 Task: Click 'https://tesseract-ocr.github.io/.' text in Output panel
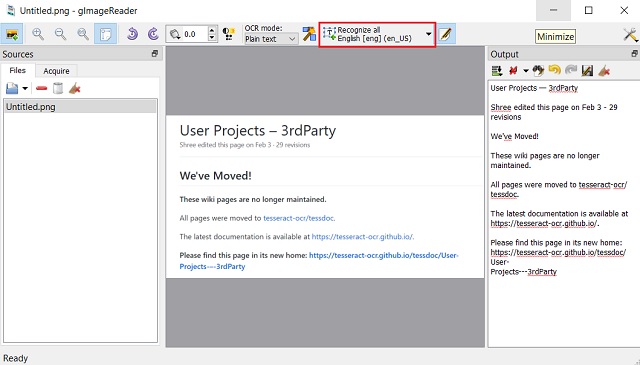pyautogui.click(x=544, y=223)
